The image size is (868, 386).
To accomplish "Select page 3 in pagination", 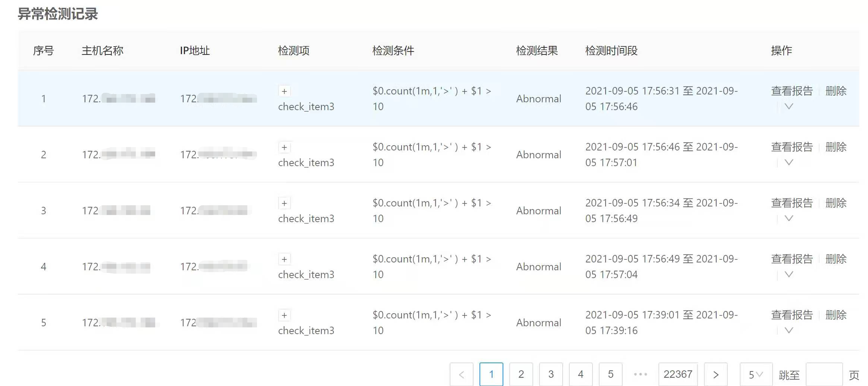I will [551, 374].
